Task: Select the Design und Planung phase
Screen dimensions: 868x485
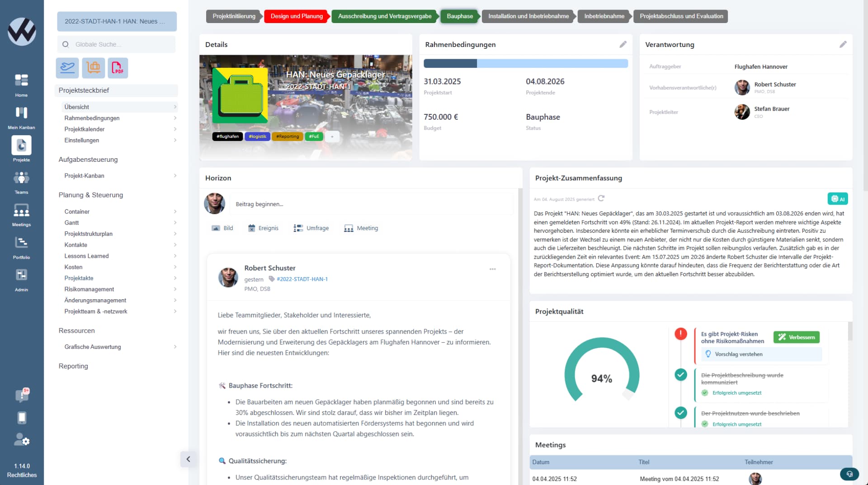Action: click(x=297, y=16)
